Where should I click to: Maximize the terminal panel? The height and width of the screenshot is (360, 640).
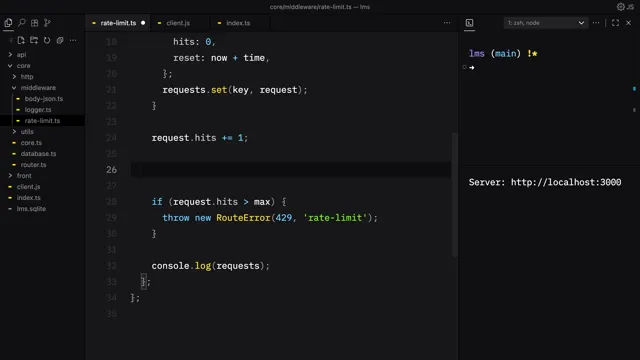click(615, 23)
